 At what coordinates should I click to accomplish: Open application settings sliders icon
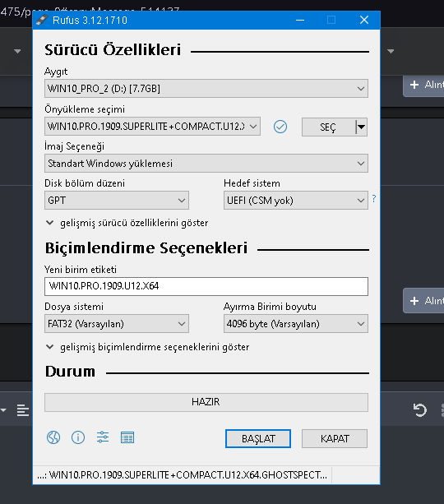click(x=103, y=437)
